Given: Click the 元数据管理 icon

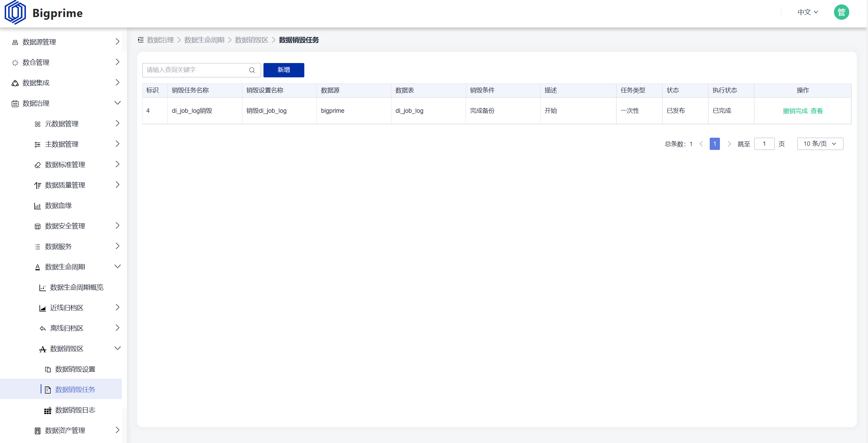Looking at the screenshot, I should [37, 124].
